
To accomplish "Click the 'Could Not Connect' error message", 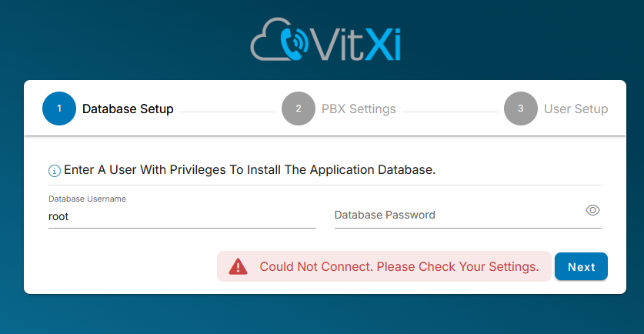I will click(399, 266).
